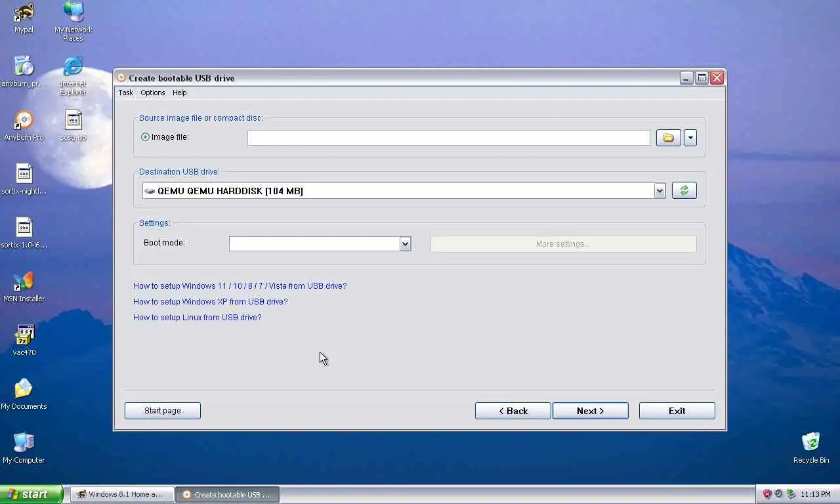
Task: Open My Documents desktop folder
Action: (x=24, y=394)
